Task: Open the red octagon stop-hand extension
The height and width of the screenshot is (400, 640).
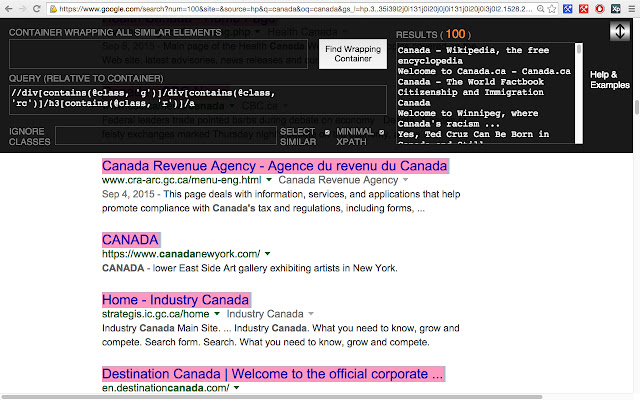Action: coord(600,9)
